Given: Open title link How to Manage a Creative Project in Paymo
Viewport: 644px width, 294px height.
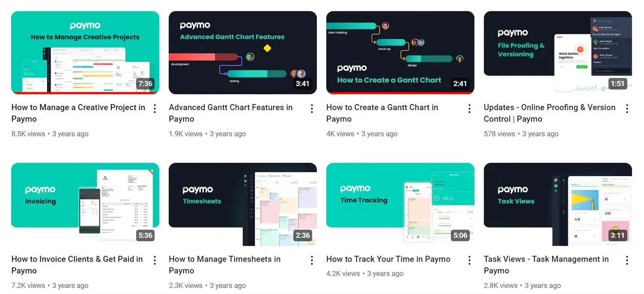Looking at the screenshot, I should [78, 113].
